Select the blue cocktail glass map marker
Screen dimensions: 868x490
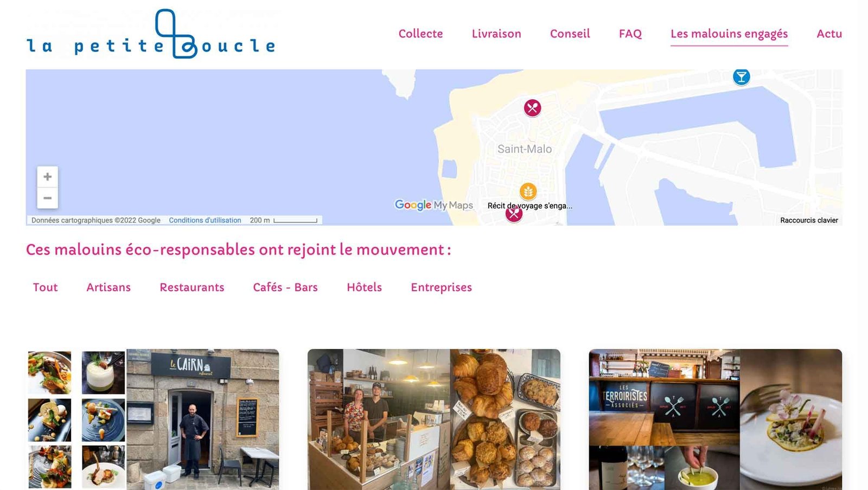click(x=741, y=77)
